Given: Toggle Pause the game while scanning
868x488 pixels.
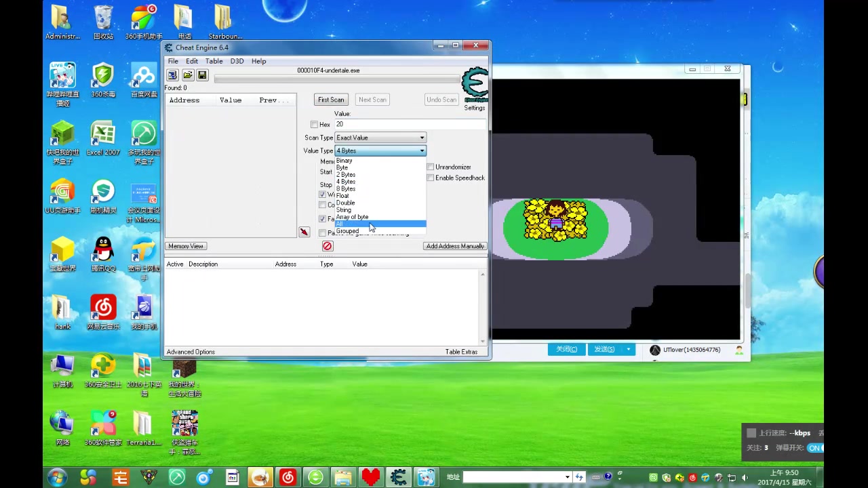Looking at the screenshot, I should point(323,233).
